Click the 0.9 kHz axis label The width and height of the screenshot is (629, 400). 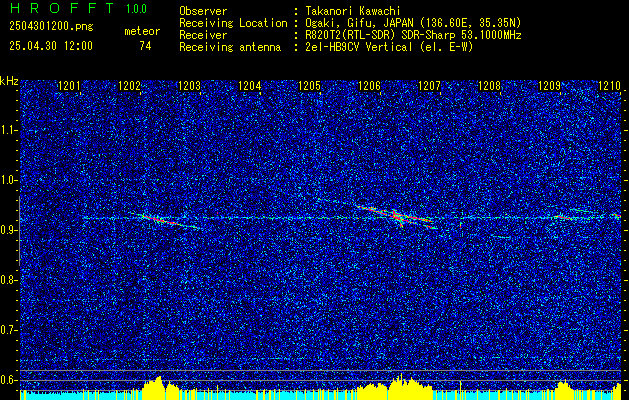click(9, 230)
